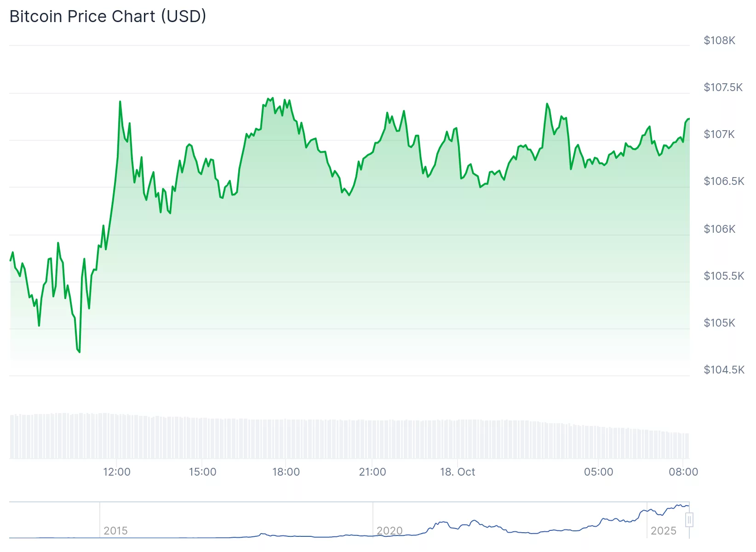756x552 pixels.
Task: Select the $105.5K price axis label
Action: (x=723, y=276)
